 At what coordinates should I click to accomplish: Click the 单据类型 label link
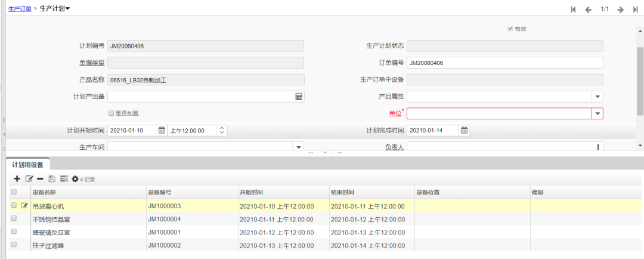(x=92, y=63)
